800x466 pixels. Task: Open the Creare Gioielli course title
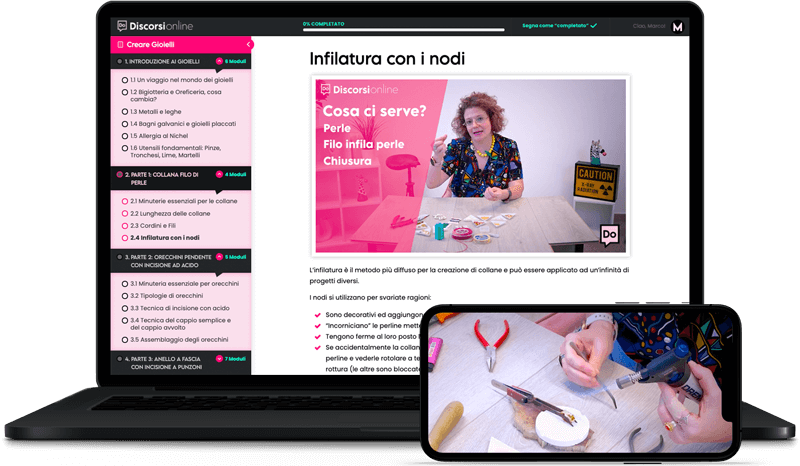pyautogui.click(x=151, y=44)
